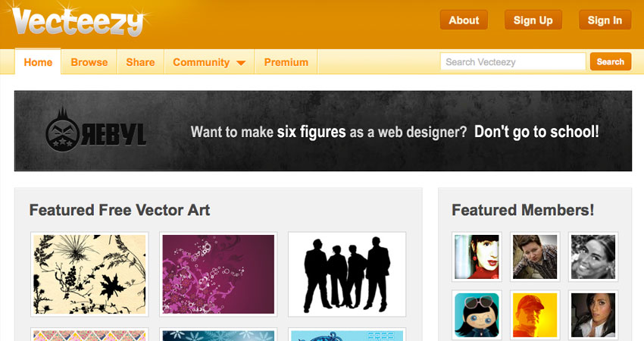Open the four men silhouettes vector thumbnail
The image size is (644, 341).
point(347,274)
